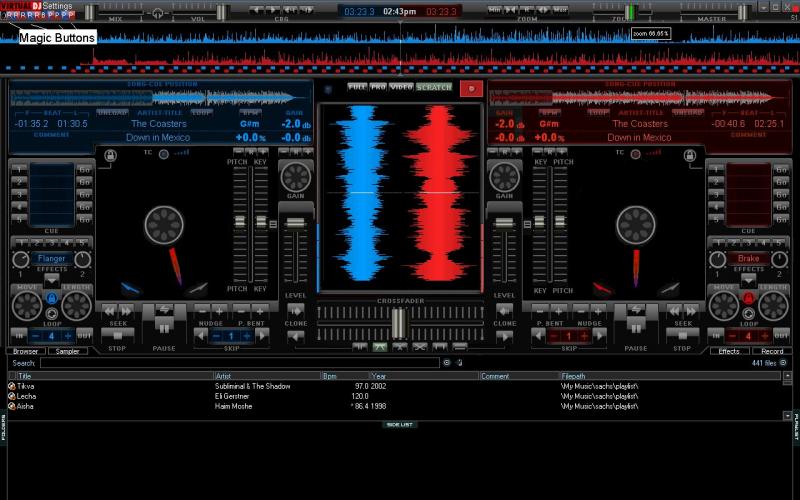The image size is (800, 500).
Task: Toggle right deck loop Out button
Action: click(781, 336)
